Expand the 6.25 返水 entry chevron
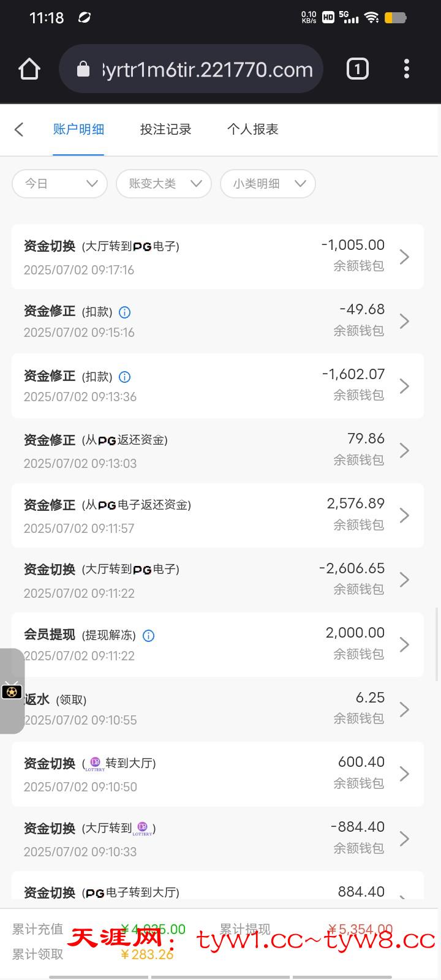 pos(404,709)
